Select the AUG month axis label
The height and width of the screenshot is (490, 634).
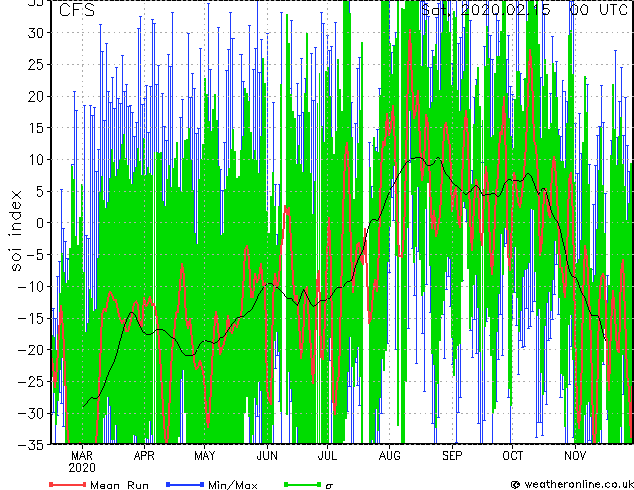pos(389,456)
